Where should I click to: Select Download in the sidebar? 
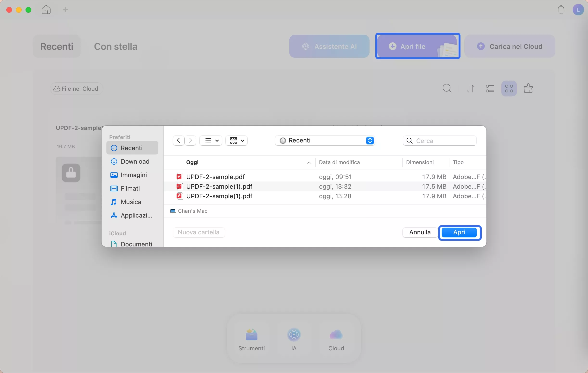pos(135,161)
